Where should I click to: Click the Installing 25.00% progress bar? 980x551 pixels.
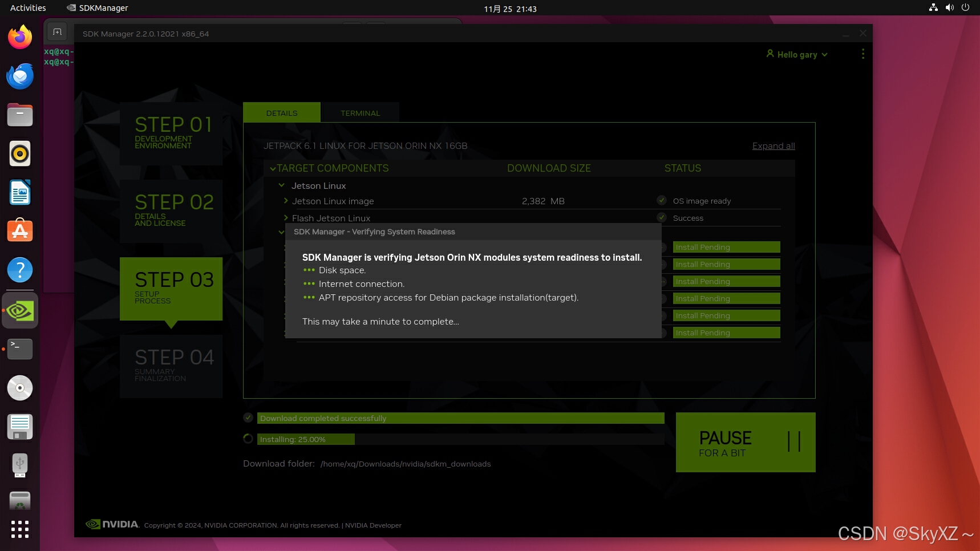tap(461, 439)
